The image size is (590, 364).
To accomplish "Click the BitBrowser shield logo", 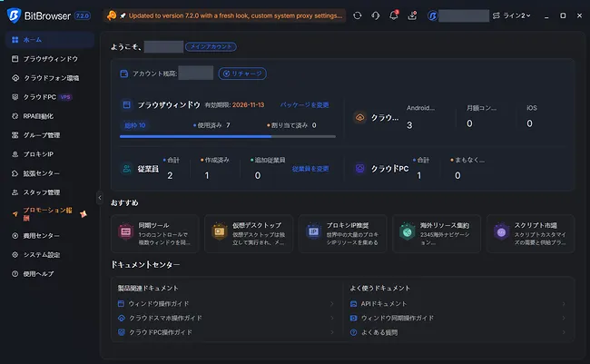I will point(14,15).
